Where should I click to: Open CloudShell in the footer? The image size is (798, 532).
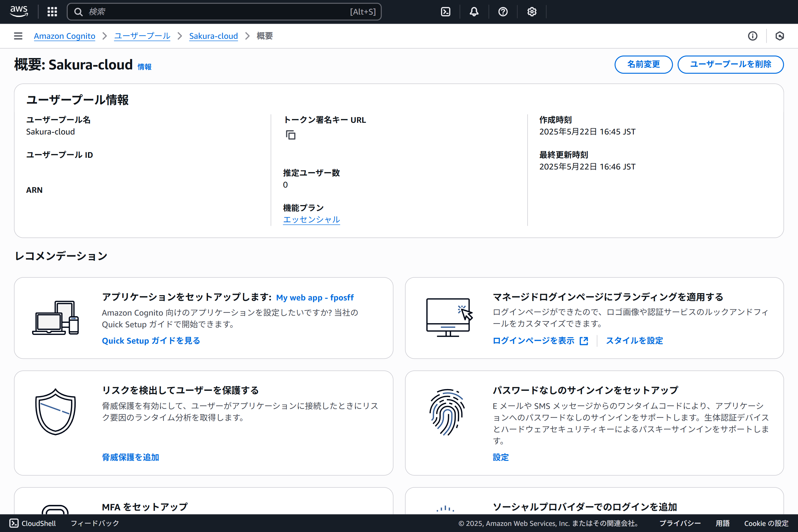click(x=33, y=523)
